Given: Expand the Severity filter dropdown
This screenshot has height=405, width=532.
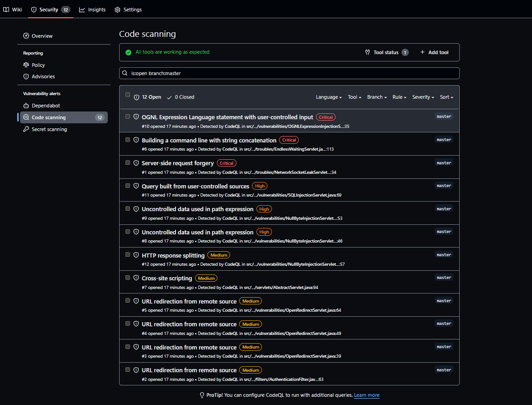Looking at the screenshot, I should [423, 97].
